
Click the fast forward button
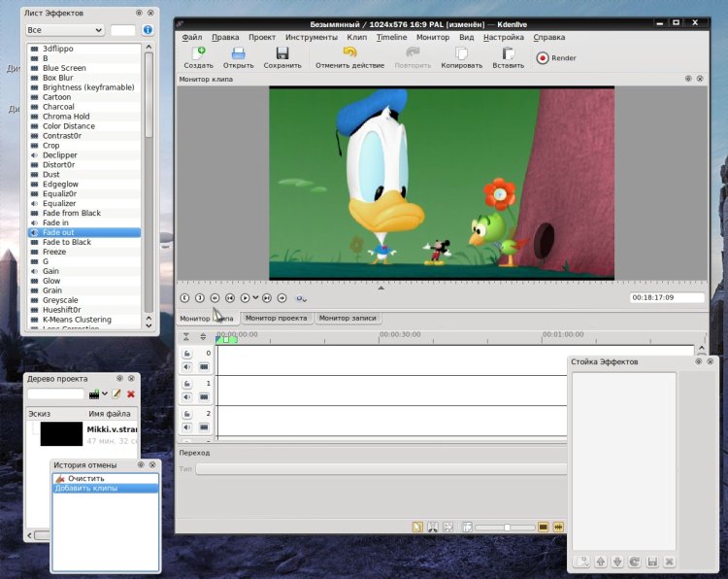coord(281,298)
